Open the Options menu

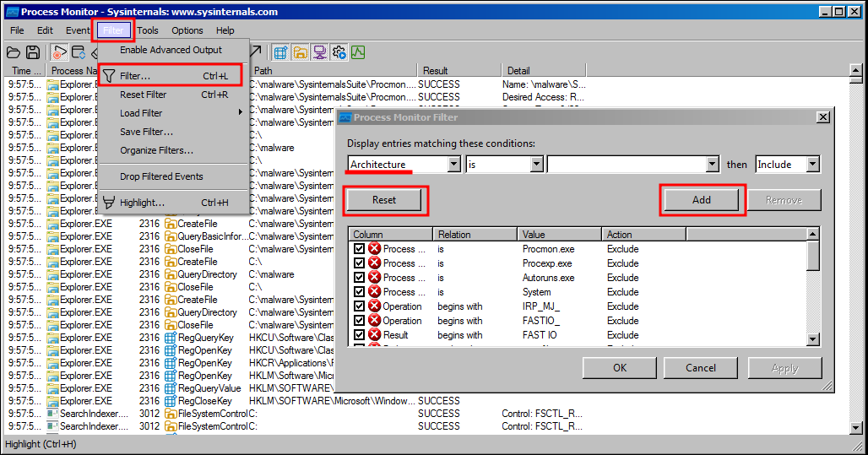[187, 30]
